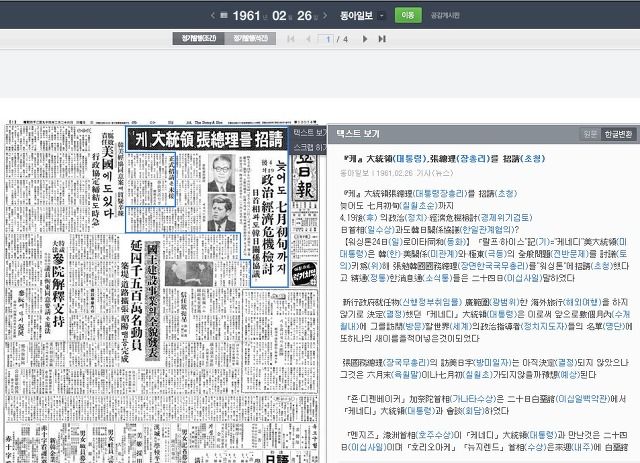Open the 공감게시판 link
Image resolution: width=640 pixels, height=463 pixels.
click(445, 16)
